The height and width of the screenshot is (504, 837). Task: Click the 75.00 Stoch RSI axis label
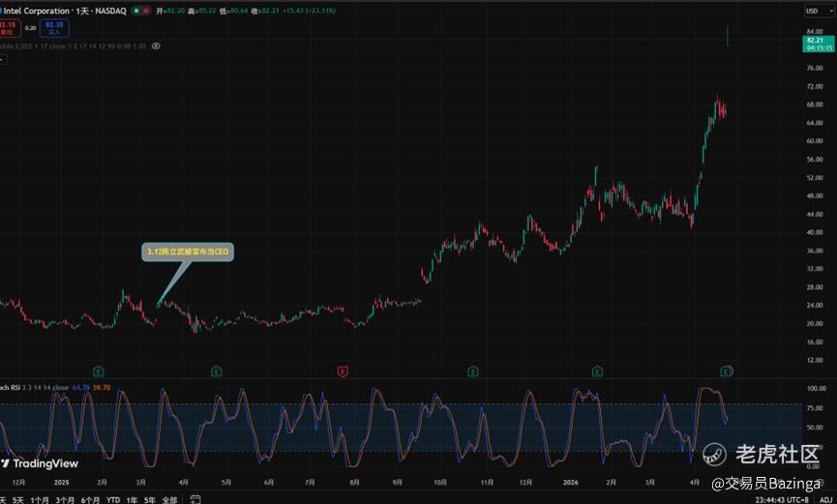click(x=815, y=408)
